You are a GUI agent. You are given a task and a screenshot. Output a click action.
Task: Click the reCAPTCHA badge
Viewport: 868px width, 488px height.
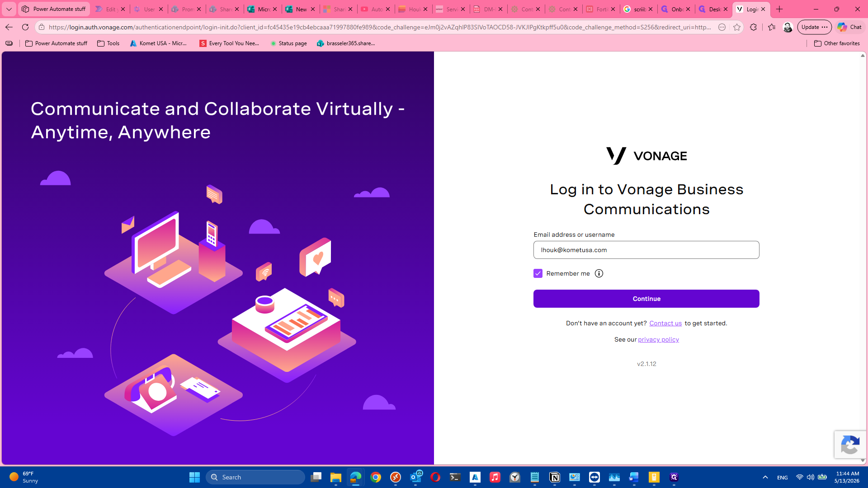click(x=850, y=445)
